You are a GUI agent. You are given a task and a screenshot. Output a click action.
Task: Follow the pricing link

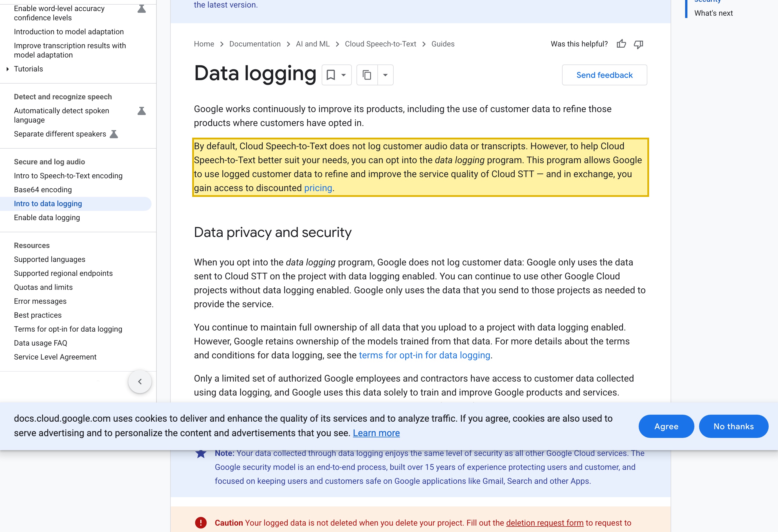(x=318, y=188)
